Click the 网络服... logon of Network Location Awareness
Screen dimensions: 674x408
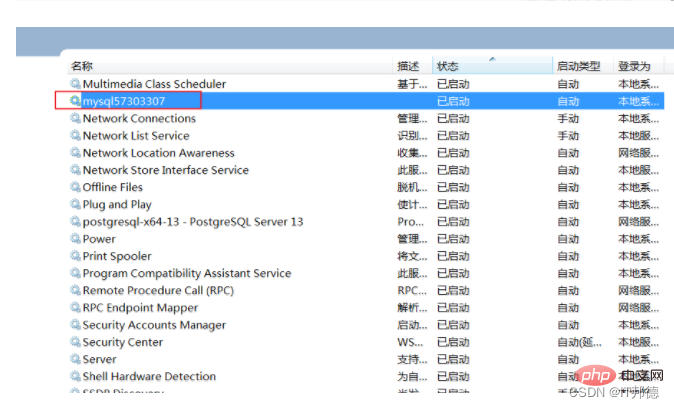(638, 153)
